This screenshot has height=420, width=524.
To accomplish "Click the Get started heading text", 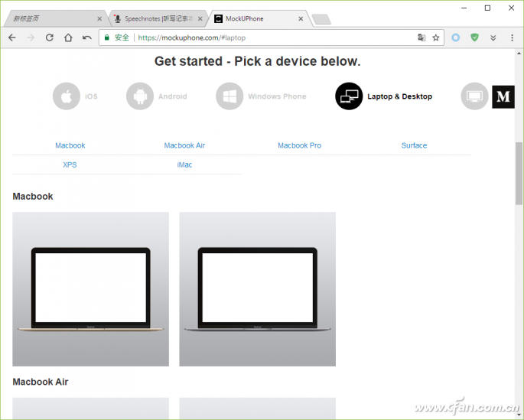I will coord(257,61).
